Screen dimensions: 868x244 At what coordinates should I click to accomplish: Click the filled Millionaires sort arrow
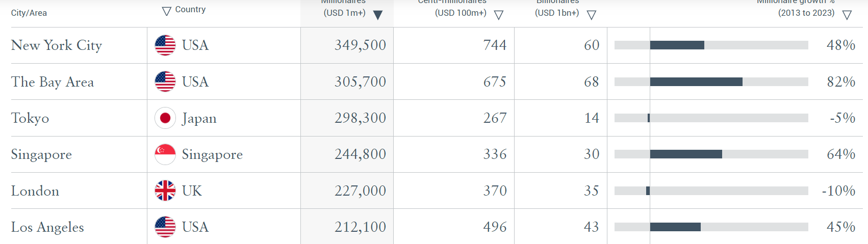click(x=378, y=15)
